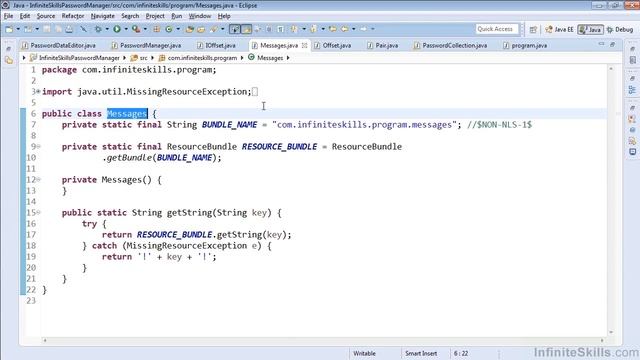640x360 pixels.
Task: Click the Open Perspective icon
Action: (x=533, y=30)
